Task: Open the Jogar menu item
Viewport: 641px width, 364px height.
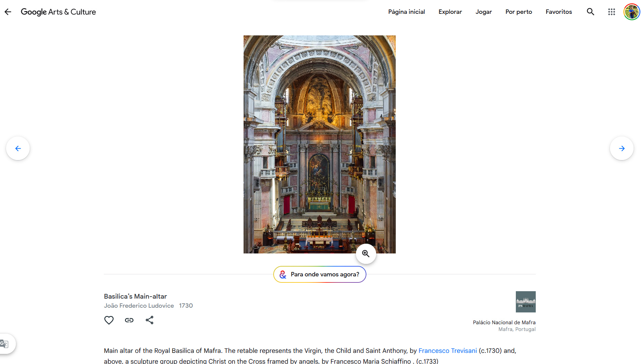Action: coord(483,12)
